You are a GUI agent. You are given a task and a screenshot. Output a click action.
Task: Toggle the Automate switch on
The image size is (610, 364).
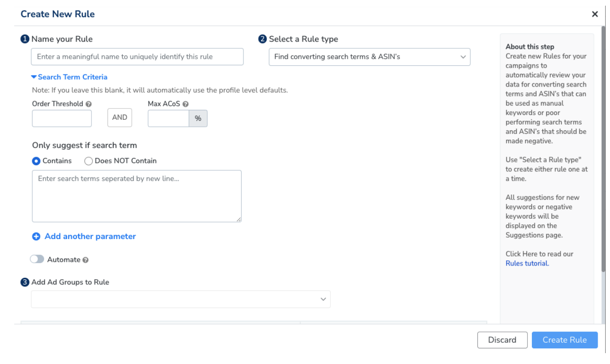(x=37, y=259)
